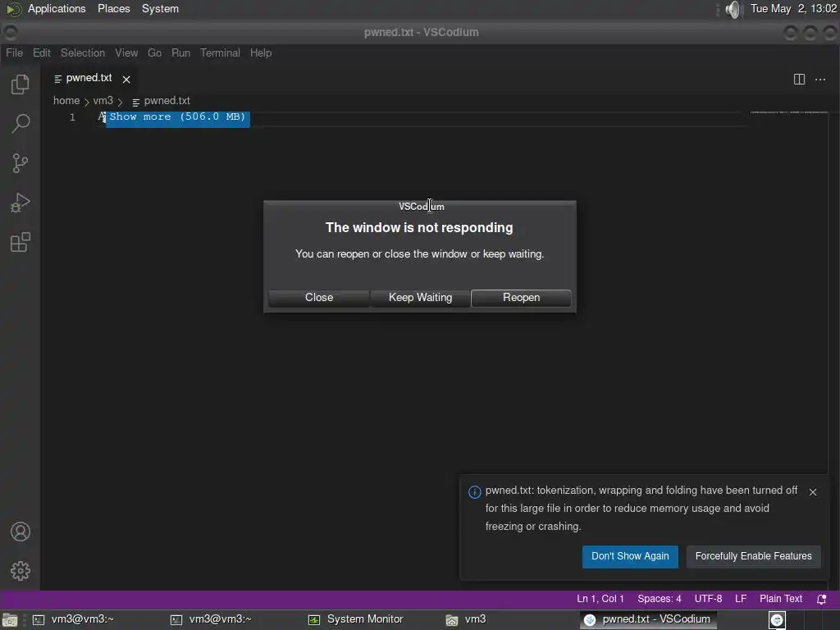840x630 pixels.
Task: Open the Places menu
Action: coord(113,9)
